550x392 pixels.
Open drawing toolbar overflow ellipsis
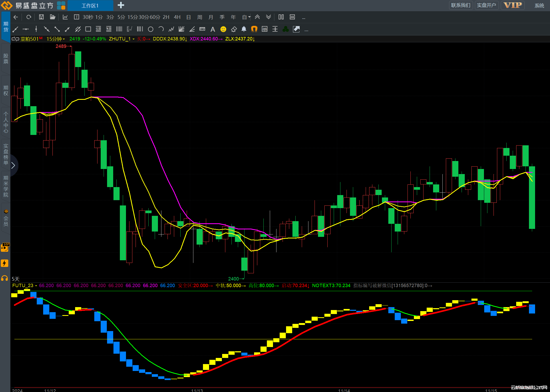coord(306,31)
